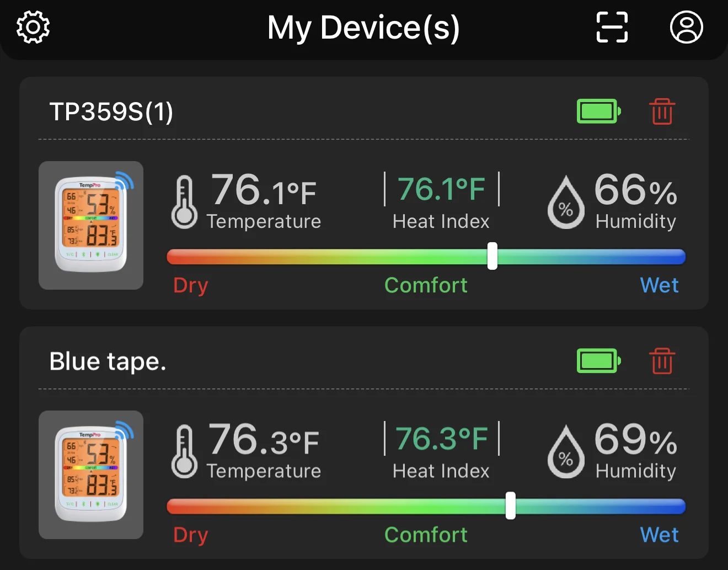
Task: Tap the humidity droplet icon for Blue tape.
Action: tap(566, 451)
